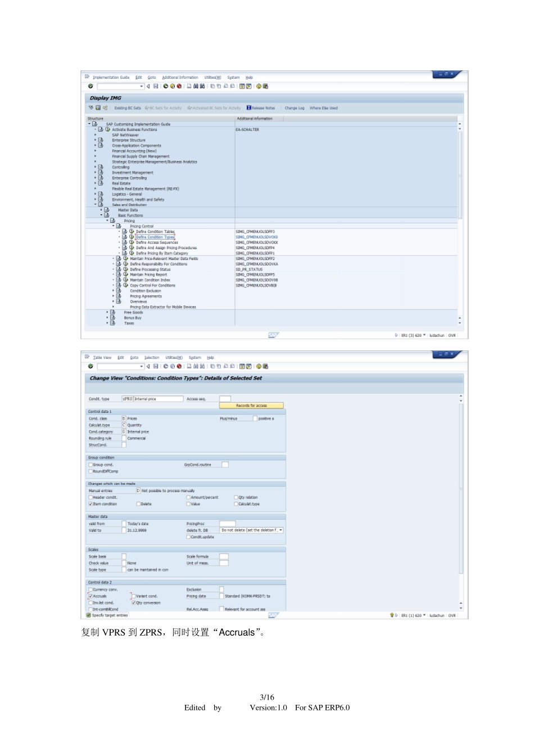Click the execute icon for Activate Business Functions
The width and height of the screenshot is (534, 756).
point(107,129)
